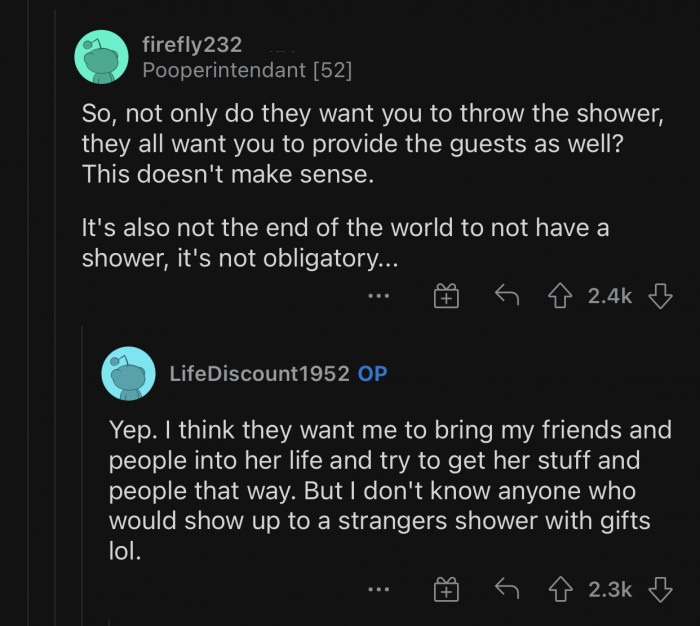Click reply arrow on LifeDiscount1952's comment

[507, 590]
